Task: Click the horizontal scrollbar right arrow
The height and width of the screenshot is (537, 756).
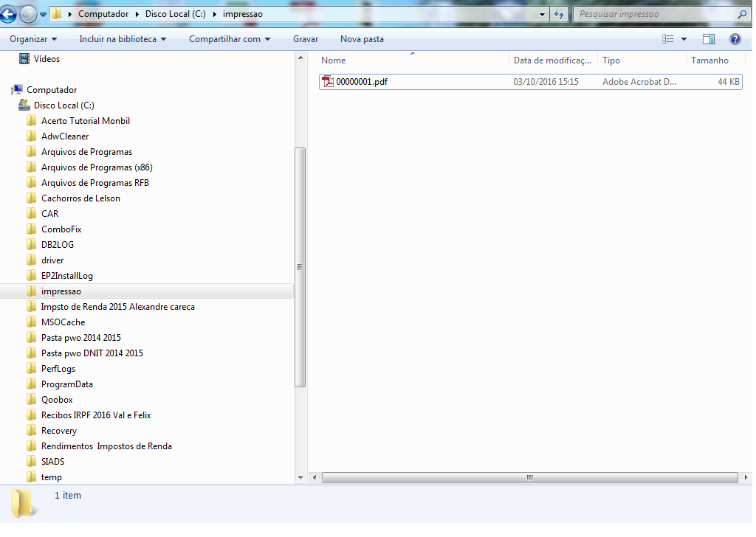Action: click(746, 477)
